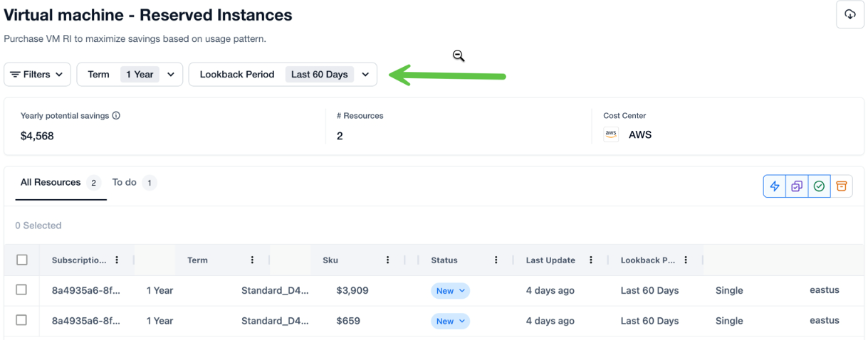Click the cloud download icon button
868x340 pixels.
pos(849,15)
